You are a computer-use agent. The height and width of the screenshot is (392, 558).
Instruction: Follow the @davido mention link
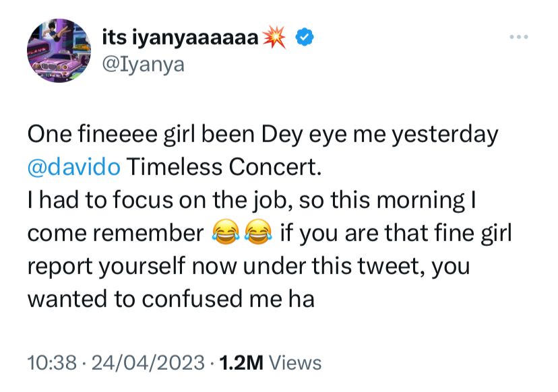click(74, 168)
